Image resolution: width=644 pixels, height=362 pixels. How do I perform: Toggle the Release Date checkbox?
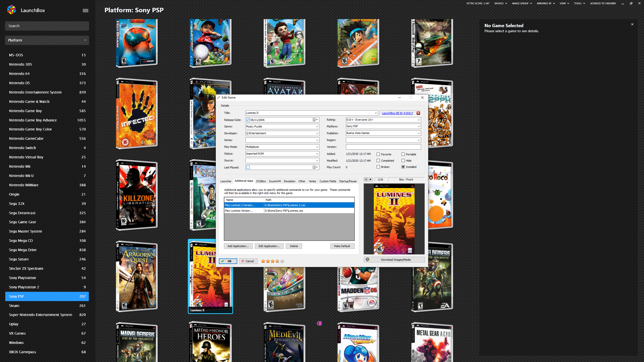point(248,120)
